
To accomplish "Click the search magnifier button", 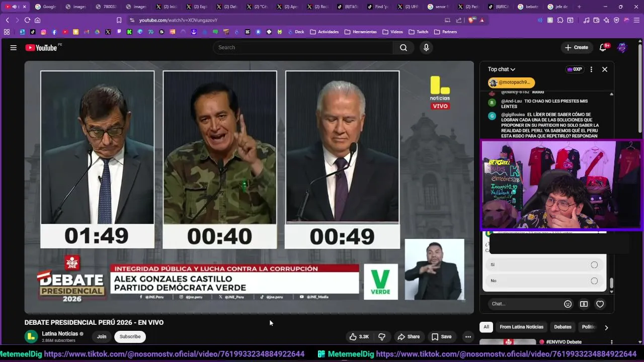I will click(404, 47).
